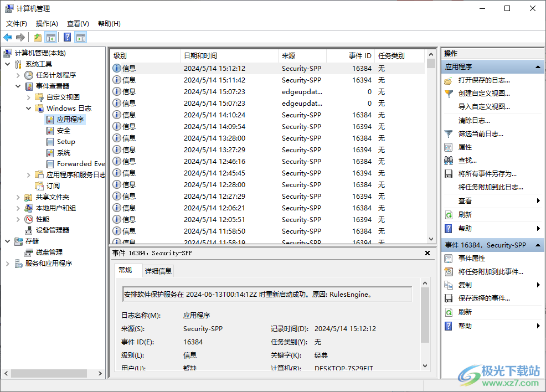Select 系统 log in tree
Screen dimensions: 546x392
click(63, 152)
